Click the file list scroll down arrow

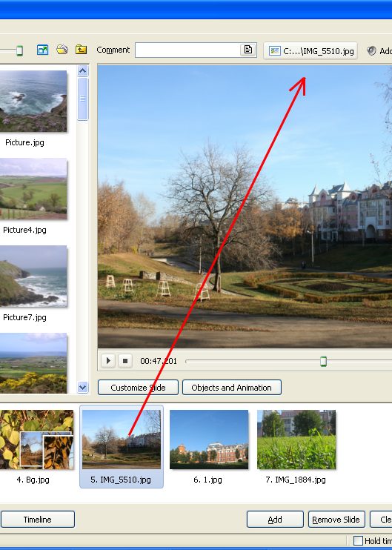click(x=83, y=387)
